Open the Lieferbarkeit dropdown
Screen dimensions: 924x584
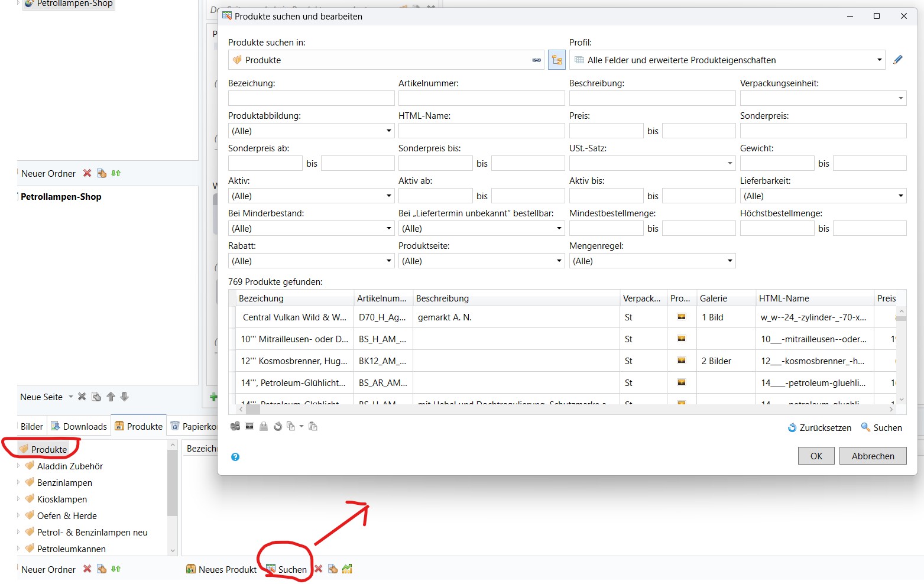pos(822,196)
